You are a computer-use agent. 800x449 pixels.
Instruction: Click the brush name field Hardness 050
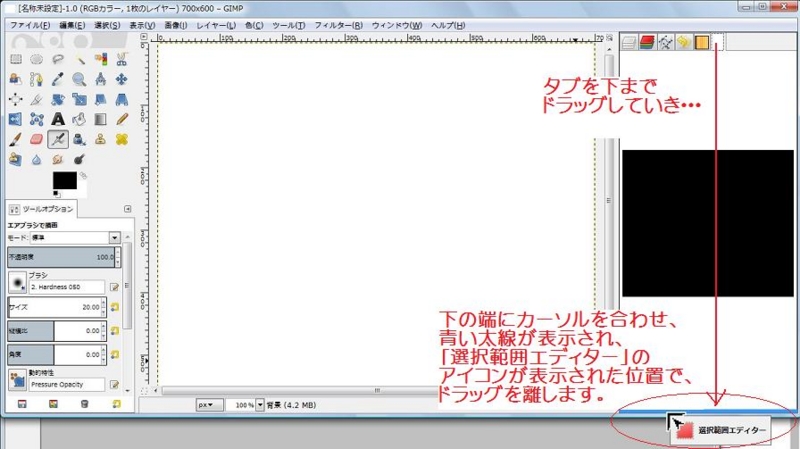click(67, 287)
